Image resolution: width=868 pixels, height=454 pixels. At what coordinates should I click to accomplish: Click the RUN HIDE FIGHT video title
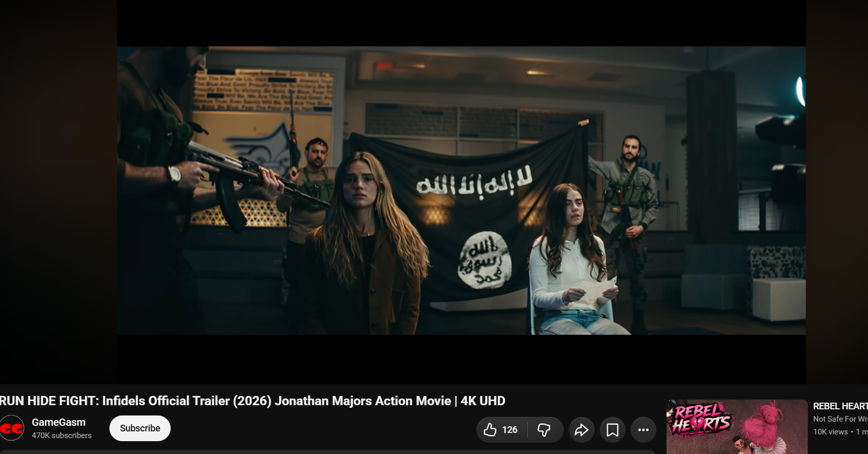[252, 401]
